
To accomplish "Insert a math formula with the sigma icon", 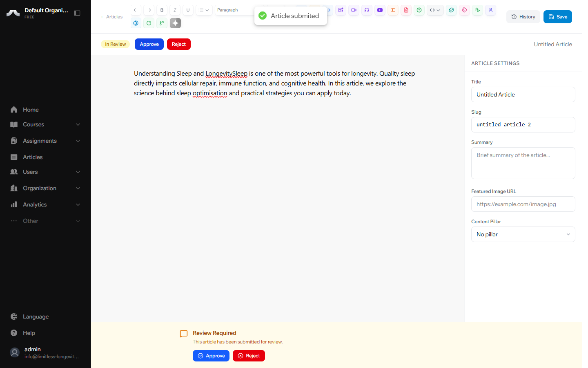I will click(393, 10).
